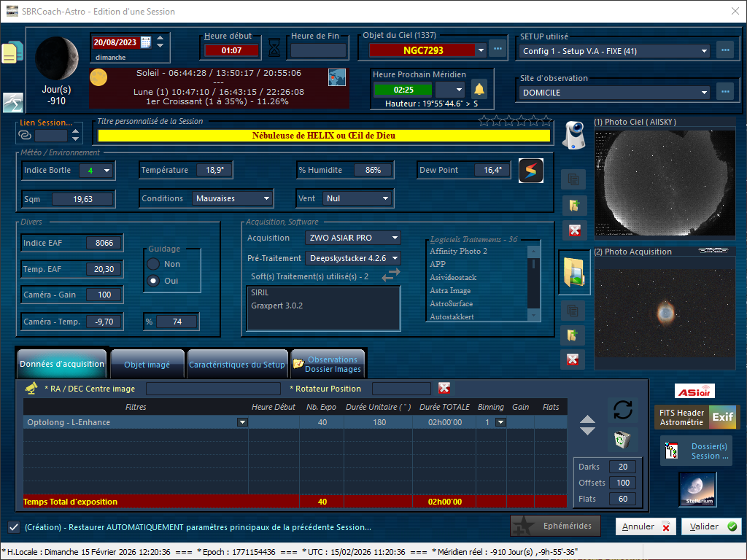Switch to Objet imagé tab
Screen dimensions: 747x560
coord(147,365)
